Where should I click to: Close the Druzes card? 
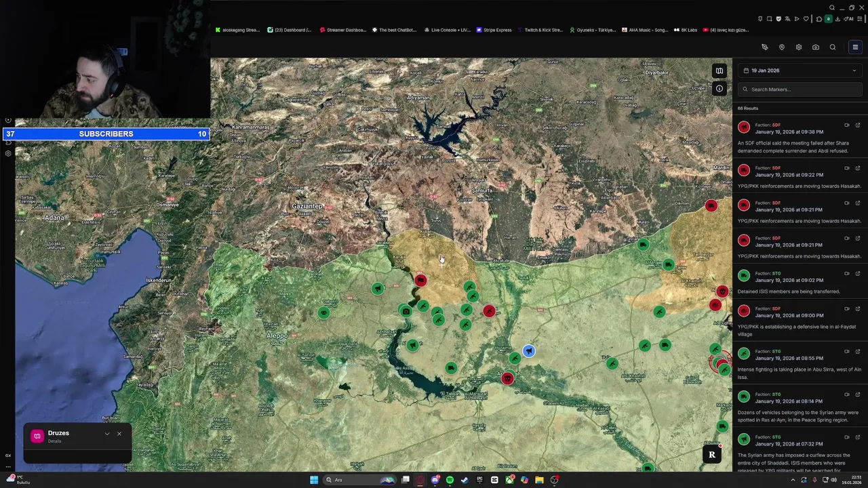[x=119, y=434]
